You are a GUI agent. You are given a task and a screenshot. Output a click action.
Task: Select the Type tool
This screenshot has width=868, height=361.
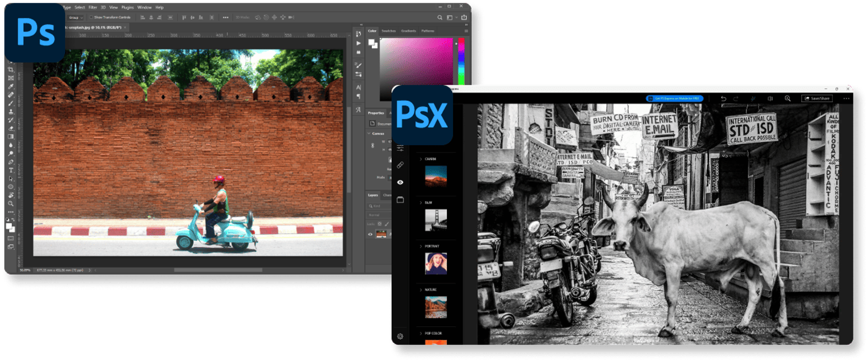tap(11, 170)
